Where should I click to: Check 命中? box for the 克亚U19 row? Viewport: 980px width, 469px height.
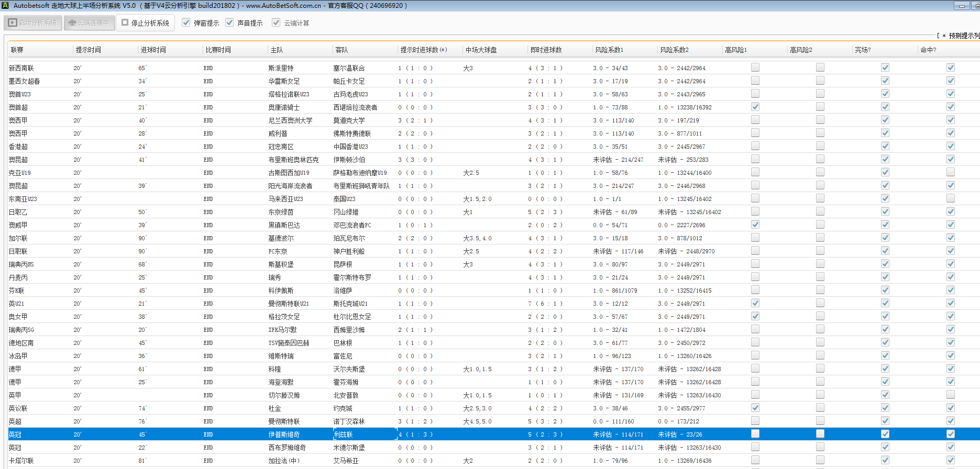click(950, 172)
